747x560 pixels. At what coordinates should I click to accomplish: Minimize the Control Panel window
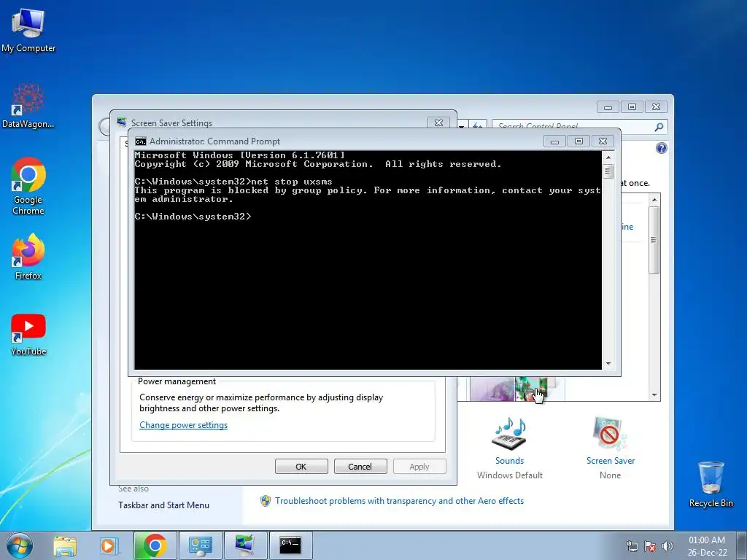pyautogui.click(x=608, y=107)
